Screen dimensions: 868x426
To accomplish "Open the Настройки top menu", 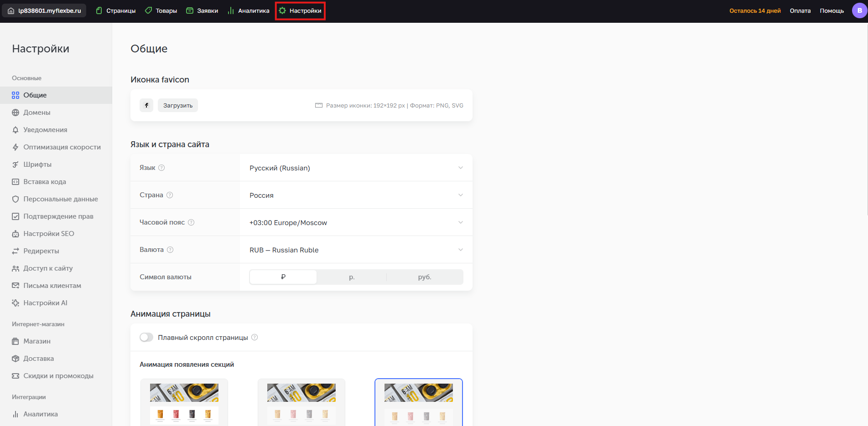I will click(x=300, y=10).
